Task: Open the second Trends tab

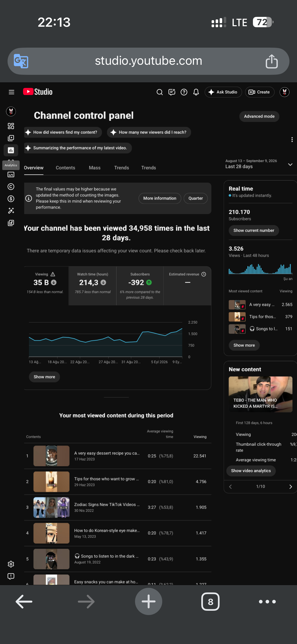Action: (x=149, y=168)
